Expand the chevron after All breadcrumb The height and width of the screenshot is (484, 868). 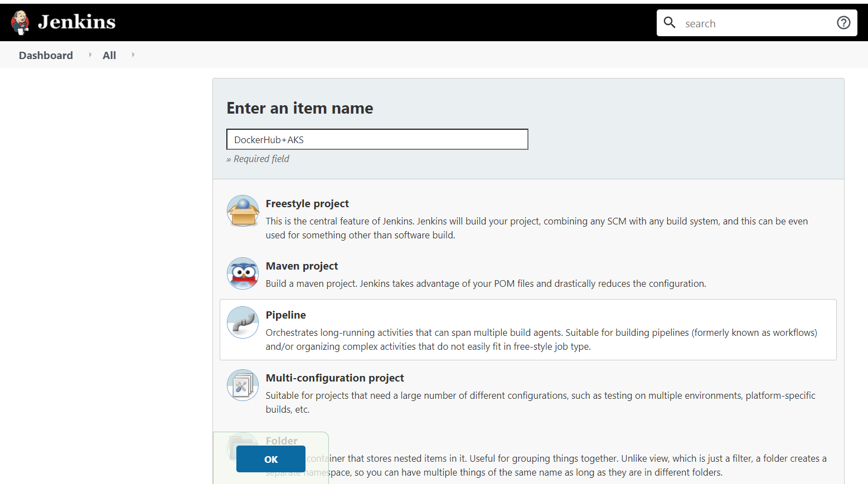point(133,55)
